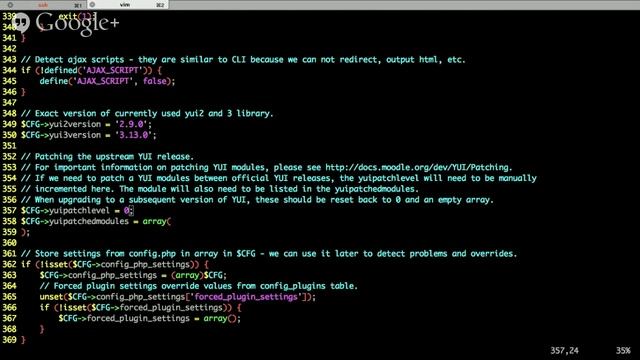Place cursor on 'AJAX_SCRIPT' in line 344
640x360 pixels.
tap(113, 70)
